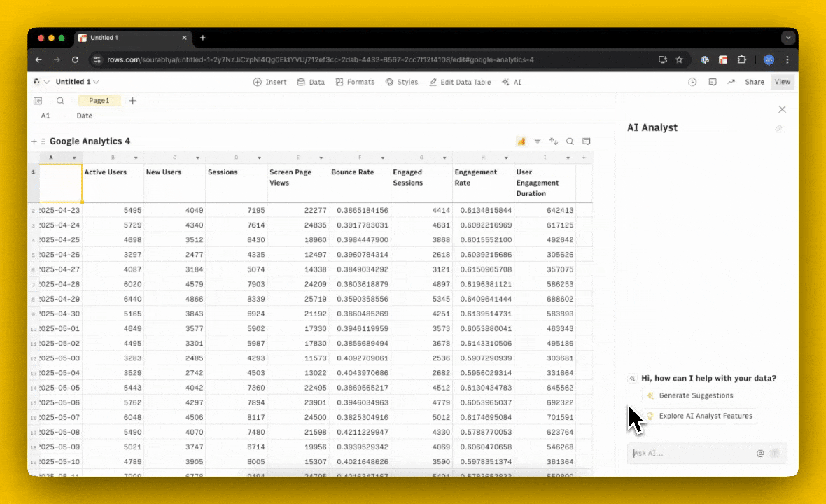Open the Formats menu
The image size is (826, 504).
pyautogui.click(x=355, y=82)
